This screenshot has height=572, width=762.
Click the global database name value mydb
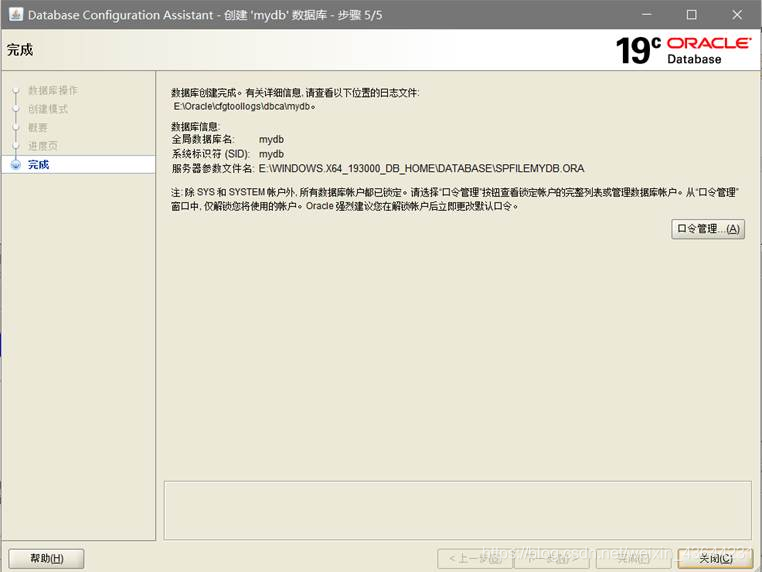pos(271,139)
